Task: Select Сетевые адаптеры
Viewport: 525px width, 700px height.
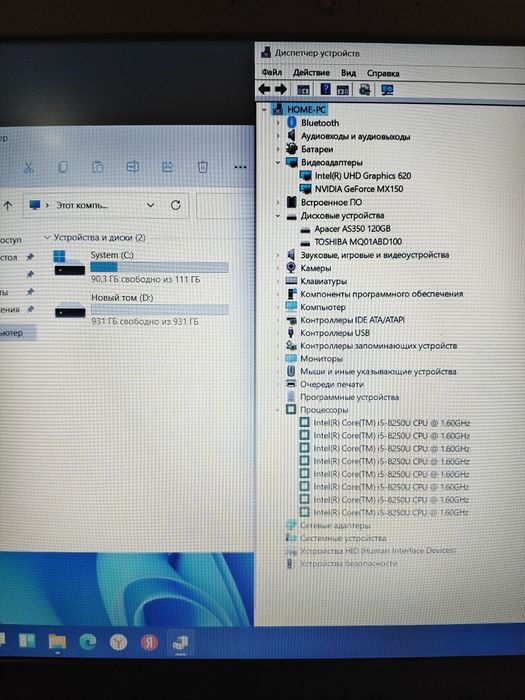Action: click(x=335, y=525)
